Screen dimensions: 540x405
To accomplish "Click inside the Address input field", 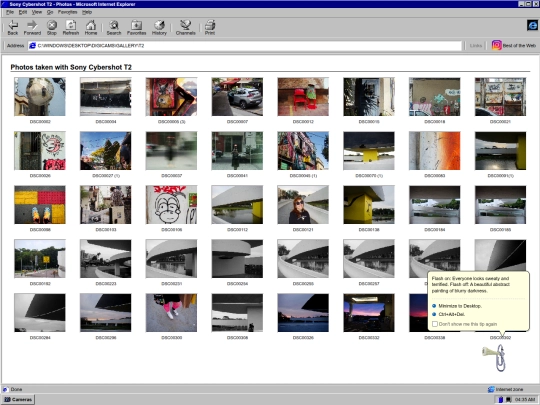I will [x=245, y=45].
